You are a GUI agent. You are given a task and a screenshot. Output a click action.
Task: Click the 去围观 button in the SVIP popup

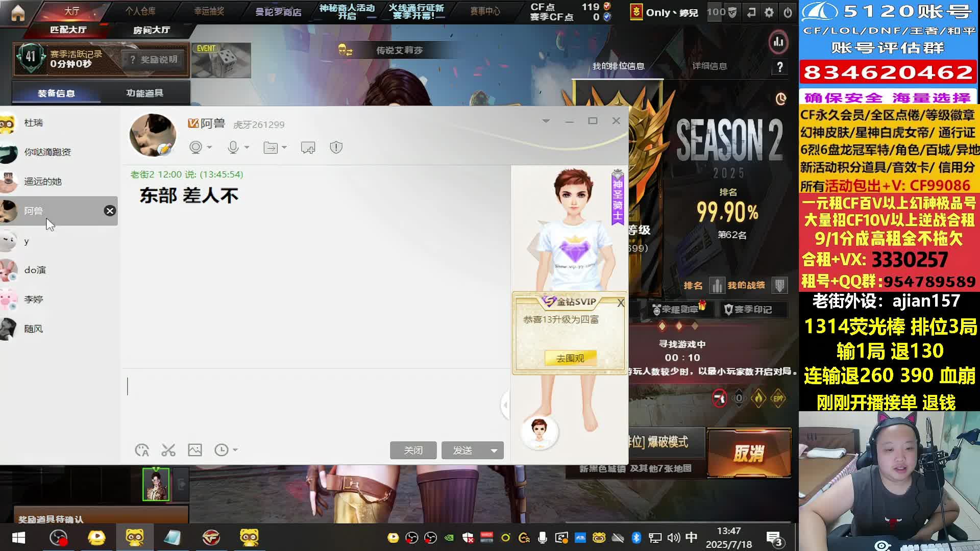570,358
